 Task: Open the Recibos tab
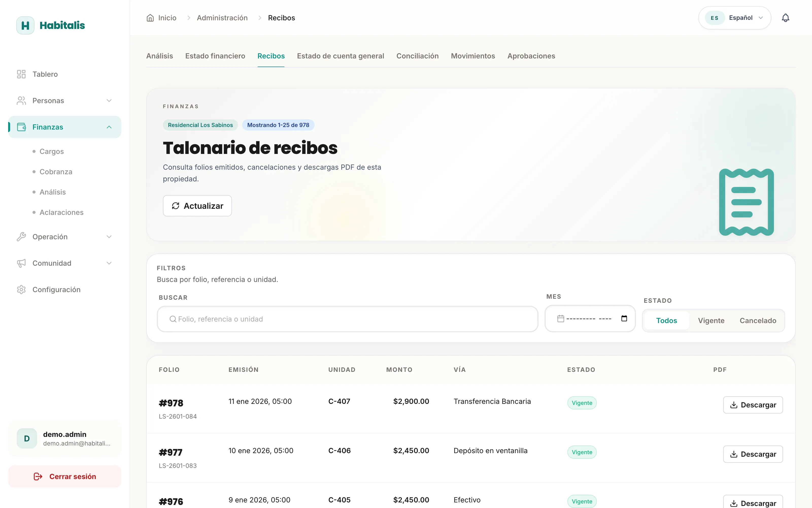click(x=271, y=56)
